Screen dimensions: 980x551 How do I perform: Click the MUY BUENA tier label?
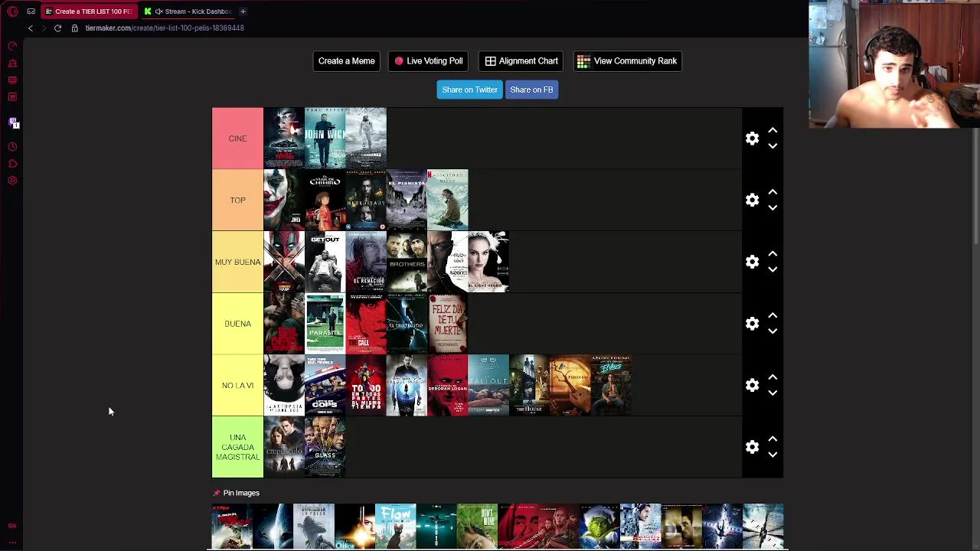237,262
